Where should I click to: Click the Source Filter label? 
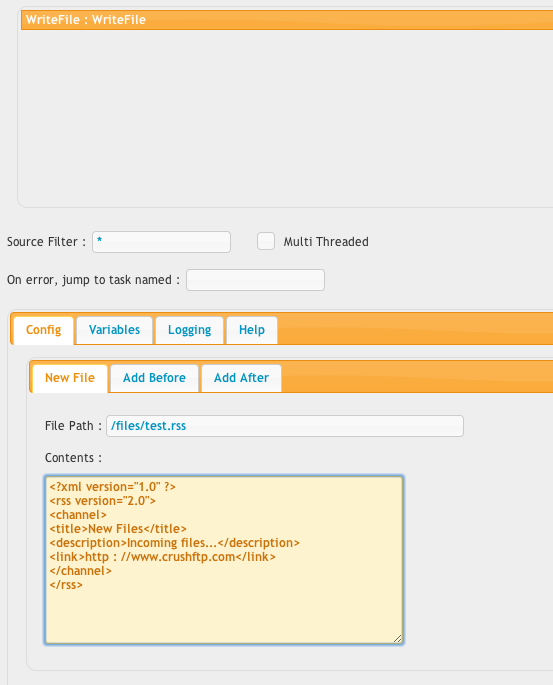(46, 242)
